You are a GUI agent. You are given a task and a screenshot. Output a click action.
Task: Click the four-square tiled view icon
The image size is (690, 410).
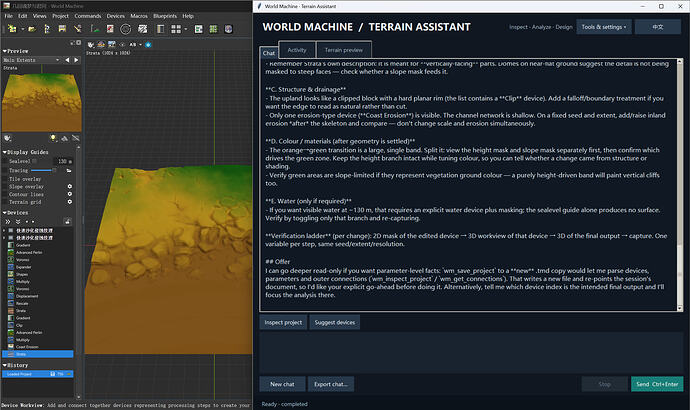click(x=176, y=29)
